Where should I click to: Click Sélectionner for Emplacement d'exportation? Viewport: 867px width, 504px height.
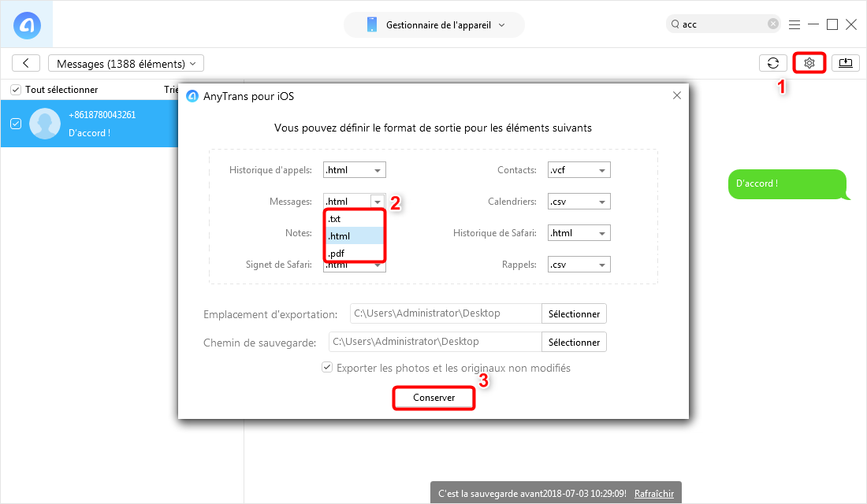tap(574, 314)
